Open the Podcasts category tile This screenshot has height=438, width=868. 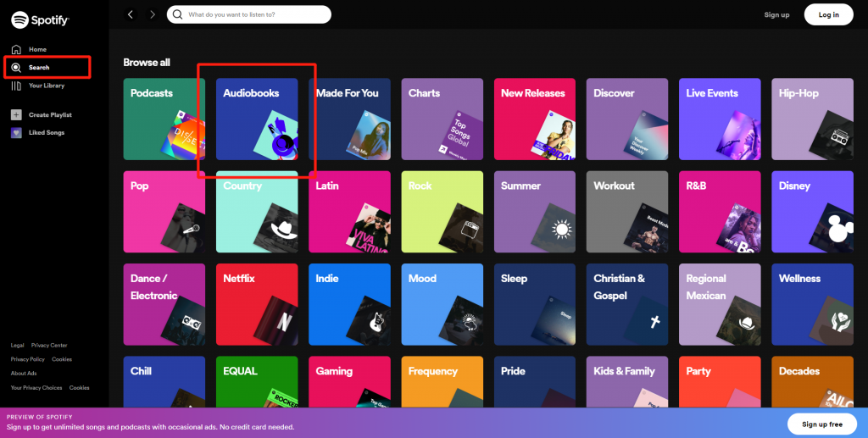(x=164, y=119)
